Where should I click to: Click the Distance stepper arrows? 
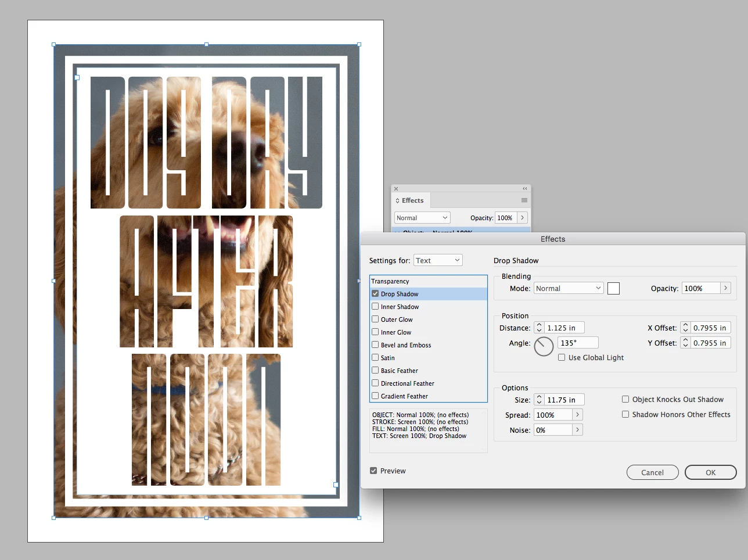[x=539, y=328]
